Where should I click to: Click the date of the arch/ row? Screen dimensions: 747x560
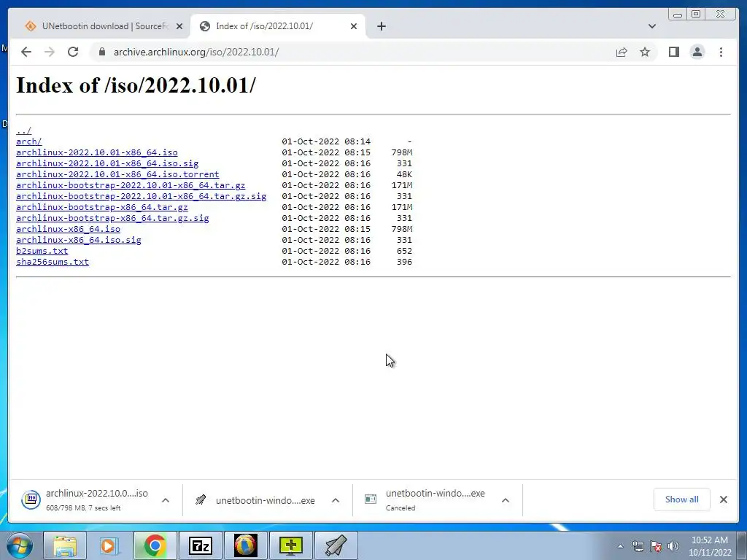326,141
